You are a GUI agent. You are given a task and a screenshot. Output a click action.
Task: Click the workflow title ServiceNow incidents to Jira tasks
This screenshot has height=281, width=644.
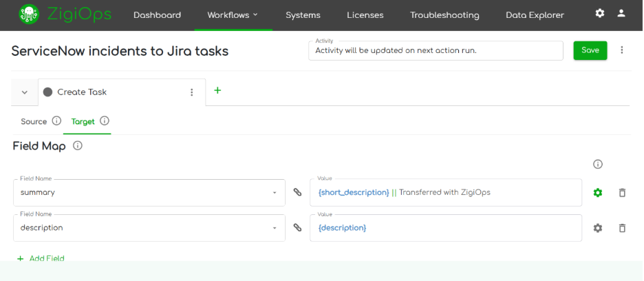click(120, 51)
